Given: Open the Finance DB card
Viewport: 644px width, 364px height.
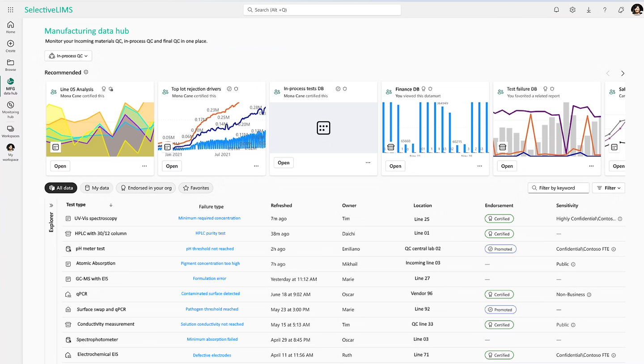Looking at the screenshot, I should (x=395, y=166).
